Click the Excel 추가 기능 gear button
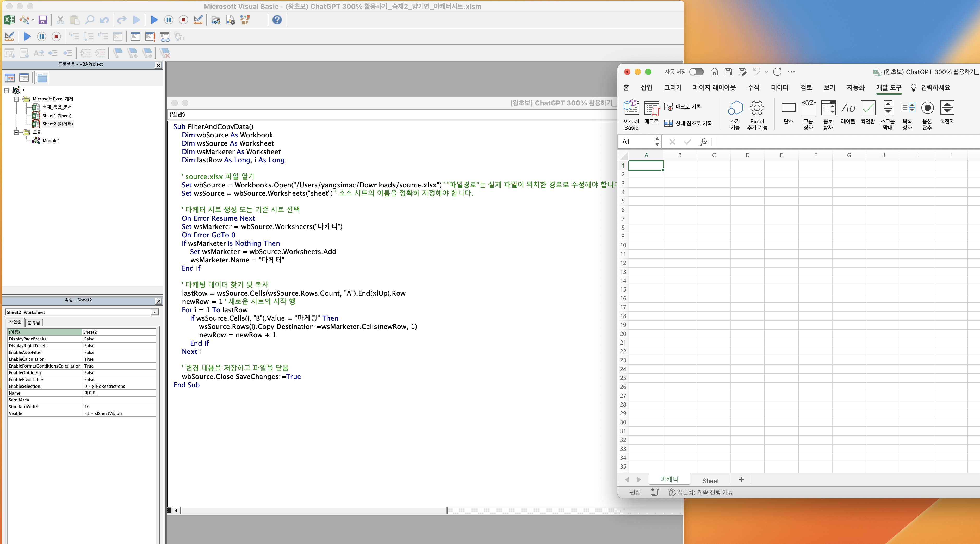 [x=757, y=115]
